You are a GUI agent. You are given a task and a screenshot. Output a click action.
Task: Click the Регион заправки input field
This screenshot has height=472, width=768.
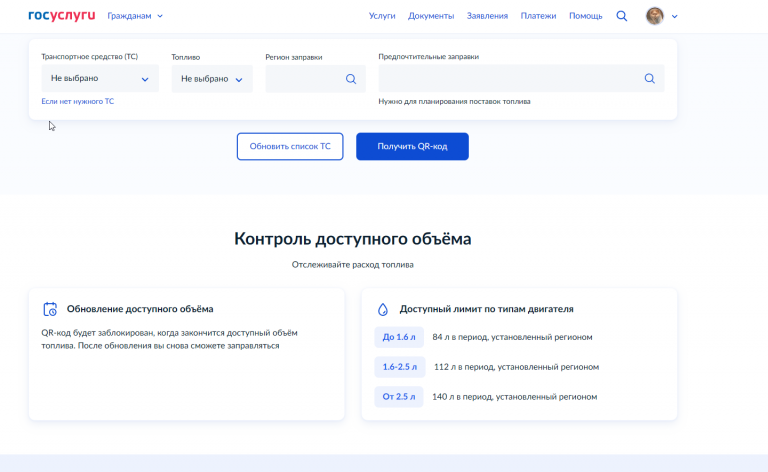(x=315, y=79)
